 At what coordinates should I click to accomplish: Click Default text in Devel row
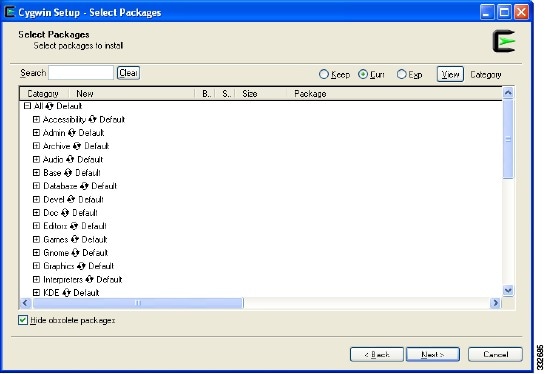point(91,200)
